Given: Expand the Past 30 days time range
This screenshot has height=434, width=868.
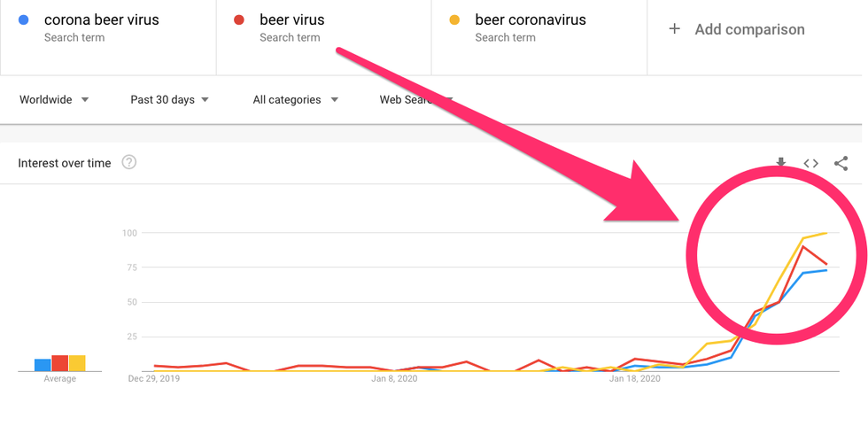Looking at the screenshot, I should tap(169, 100).
